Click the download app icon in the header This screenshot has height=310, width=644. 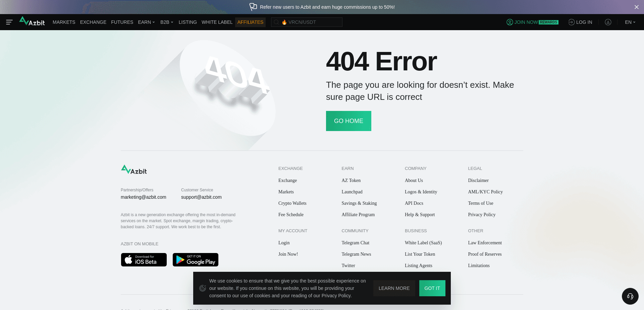tap(608, 22)
